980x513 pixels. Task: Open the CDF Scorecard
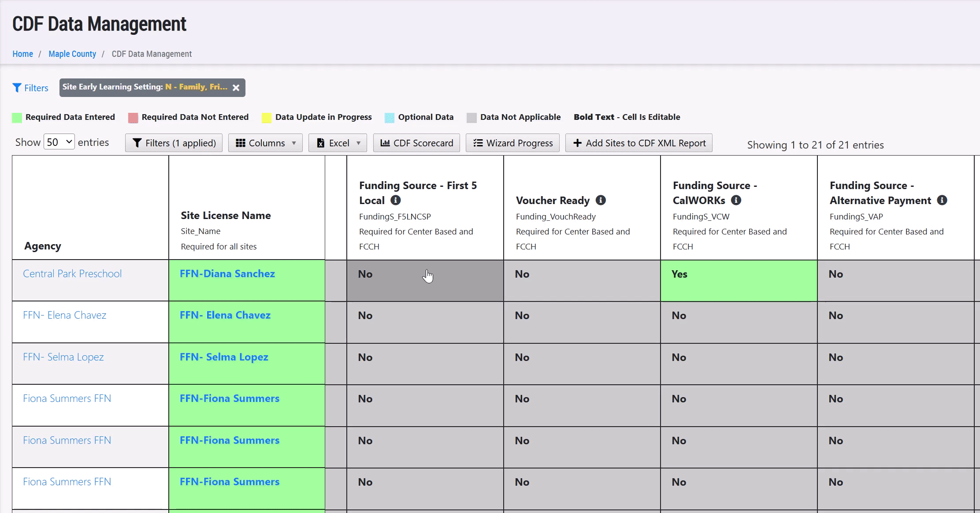point(416,143)
